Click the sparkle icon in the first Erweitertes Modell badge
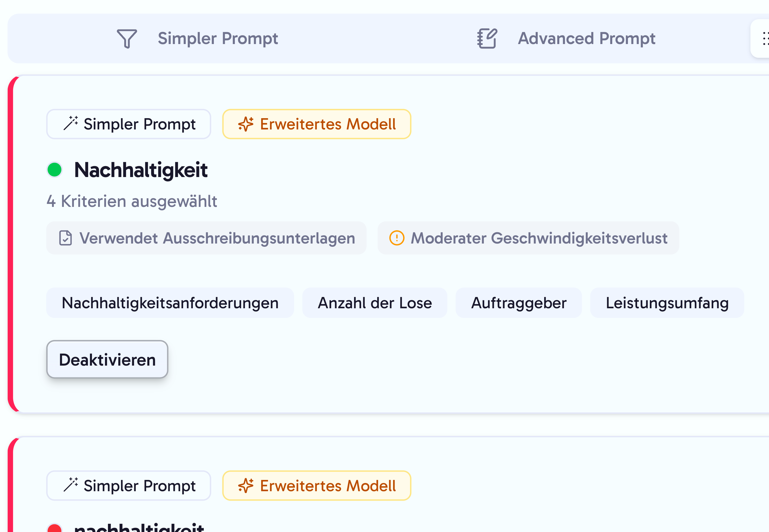The height and width of the screenshot is (532, 769). (x=246, y=124)
